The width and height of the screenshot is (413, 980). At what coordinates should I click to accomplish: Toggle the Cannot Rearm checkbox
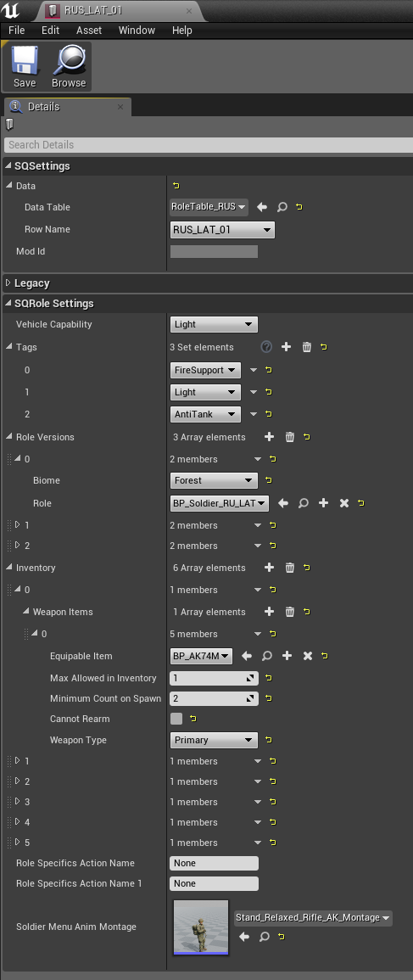(x=176, y=719)
